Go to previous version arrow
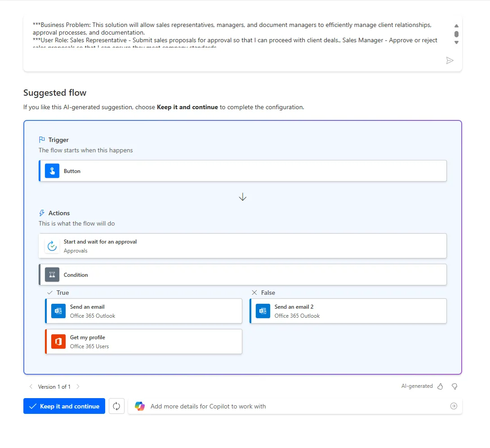The width and height of the screenshot is (490, 448). pyautogui.click(x=31, y=386)
